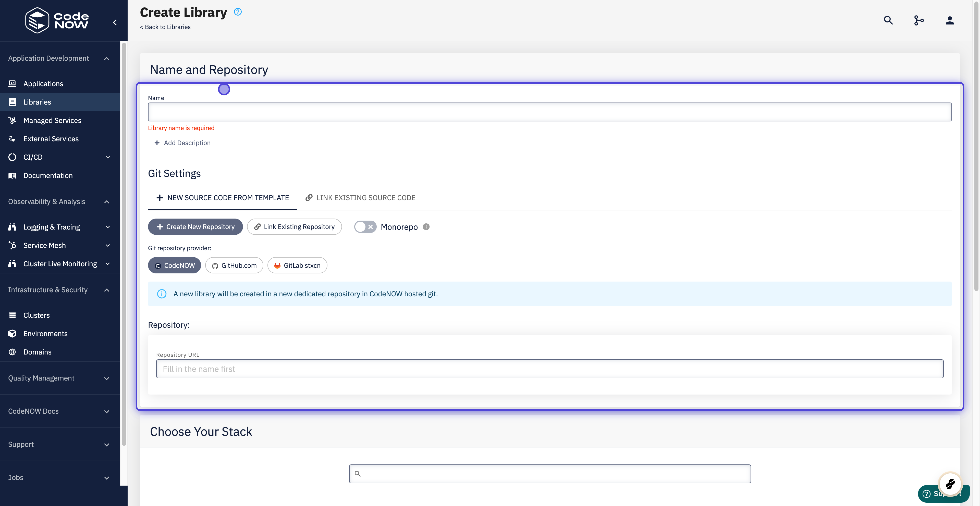
Task: Focus the library Name input field
Action: (x=550, y=112)
